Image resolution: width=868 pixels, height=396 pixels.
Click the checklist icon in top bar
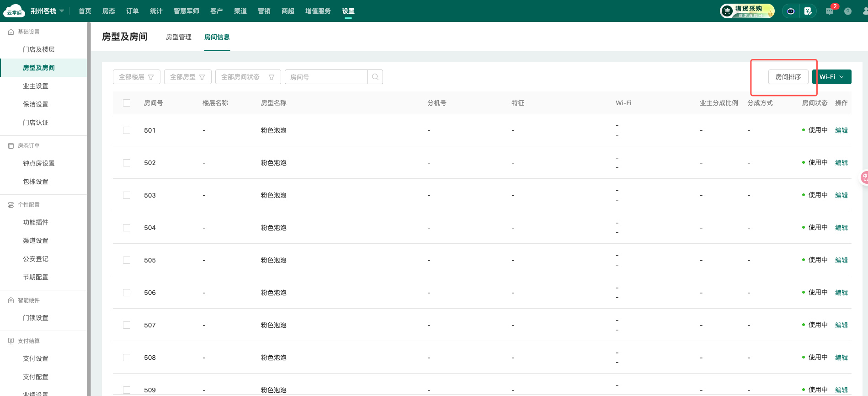(x=808, y=11)
